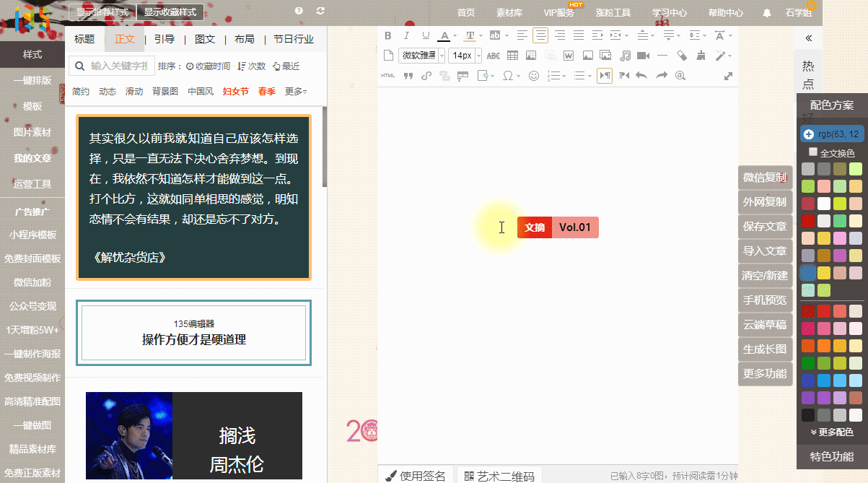Apply bold formatting in editor toolbar
Screen dimensions: 868x483
click(387, 35)
